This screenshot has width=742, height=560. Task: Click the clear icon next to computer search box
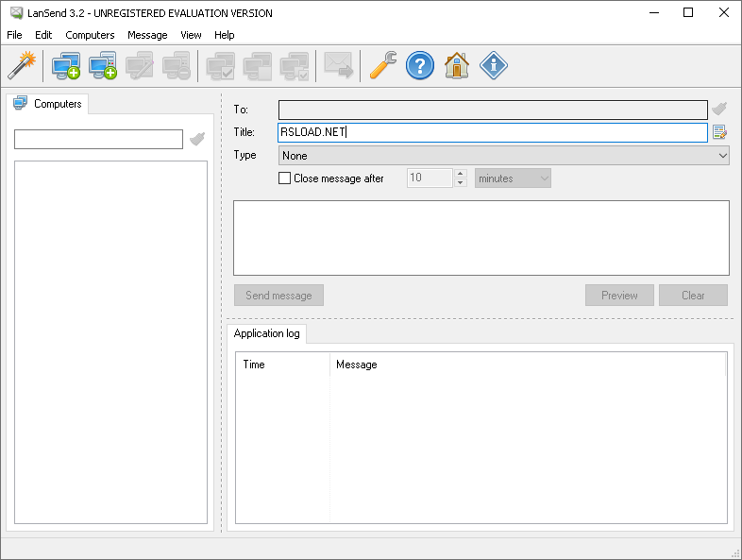pos(197,139)
